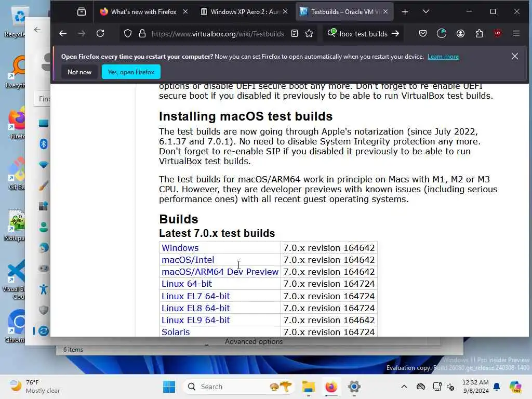Open Bluetooth section in Settings sidebar
Viewport: 532px width, 399px height.
(x=44, y=144)
